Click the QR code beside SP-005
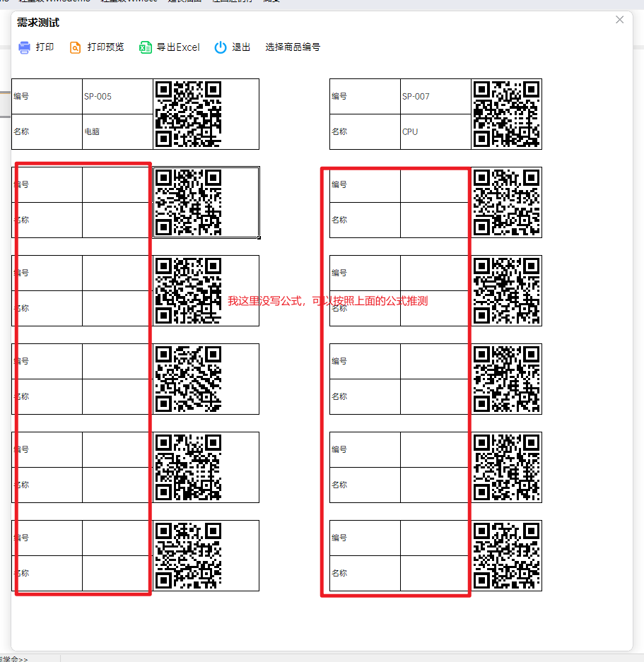 189,114
